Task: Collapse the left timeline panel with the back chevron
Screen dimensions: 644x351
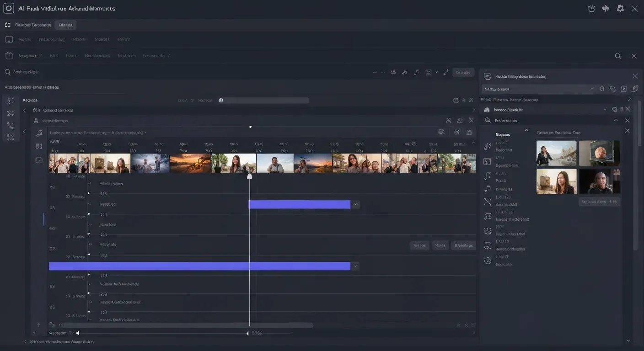Action: 24,110
